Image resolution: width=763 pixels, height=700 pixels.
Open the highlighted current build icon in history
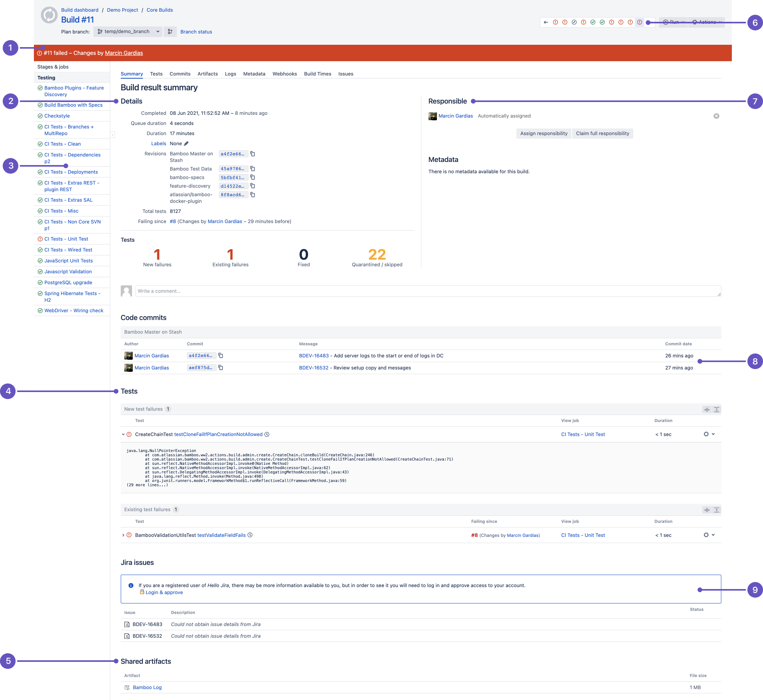tap(640, 22)
